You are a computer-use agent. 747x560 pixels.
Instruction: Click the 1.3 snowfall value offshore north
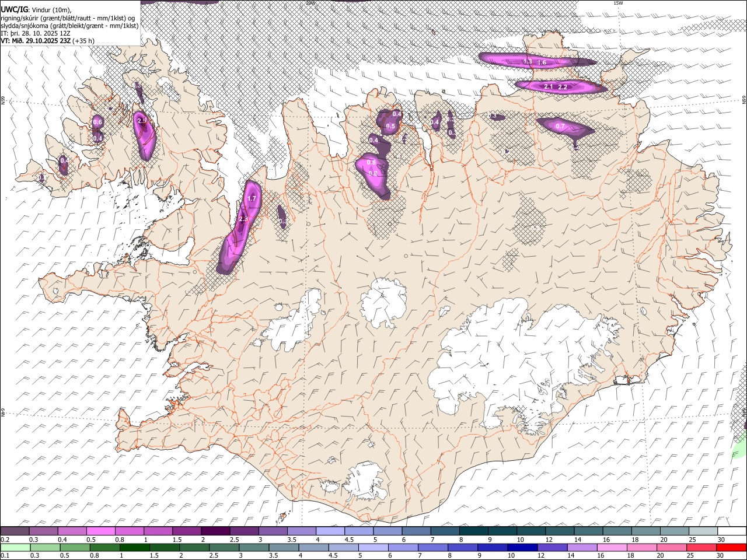click(528, 62)
